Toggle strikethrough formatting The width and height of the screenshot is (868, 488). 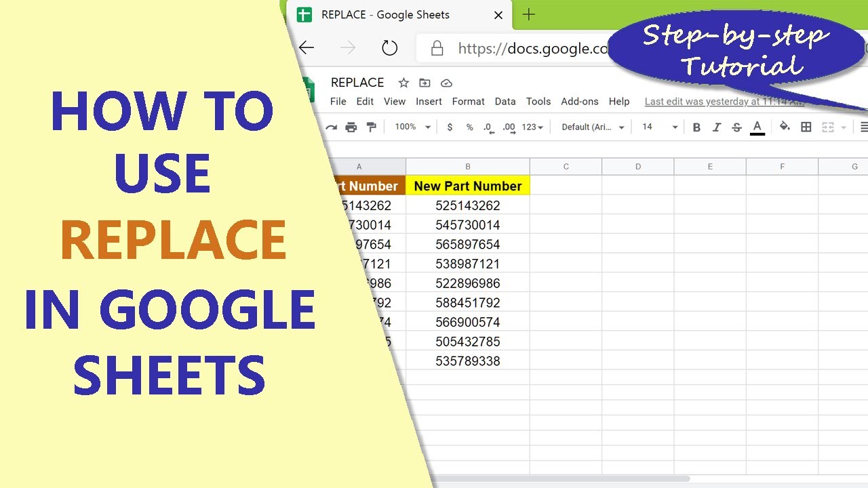click(737, 127)
